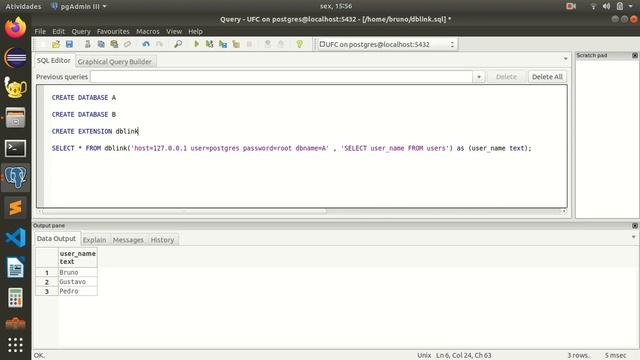The width and height of the screenshot is (640, 360).
Task: Switch to the Messages tab
Action: tap(128, 240)
